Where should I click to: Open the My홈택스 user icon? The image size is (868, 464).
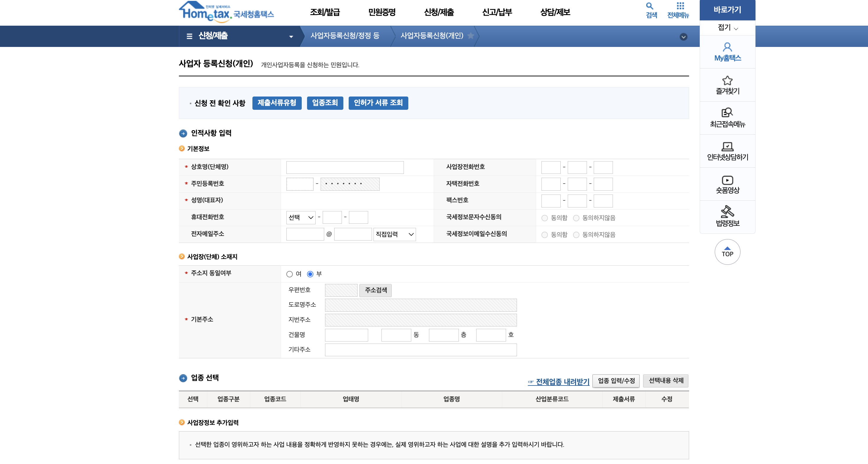pyautogui.click(x=727, y=47)
